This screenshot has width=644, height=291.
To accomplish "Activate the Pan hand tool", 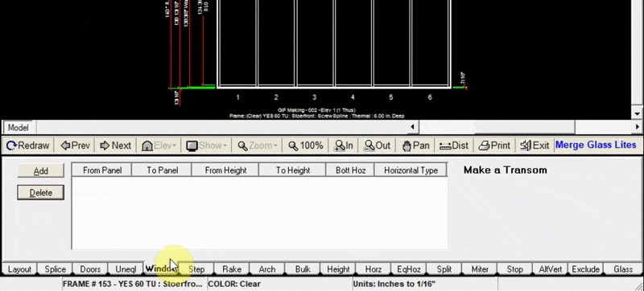I will click(415, 145).
